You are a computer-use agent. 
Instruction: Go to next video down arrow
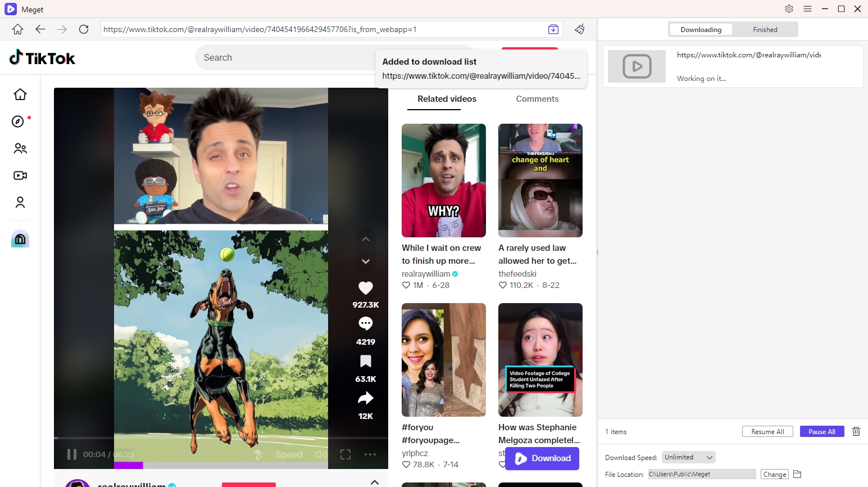tap(366, 261)
